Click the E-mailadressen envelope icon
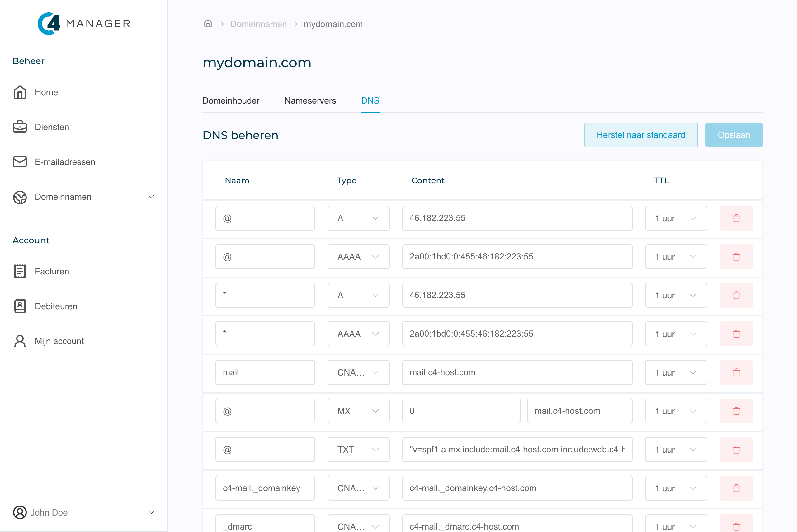 click(x=20, y=162)
